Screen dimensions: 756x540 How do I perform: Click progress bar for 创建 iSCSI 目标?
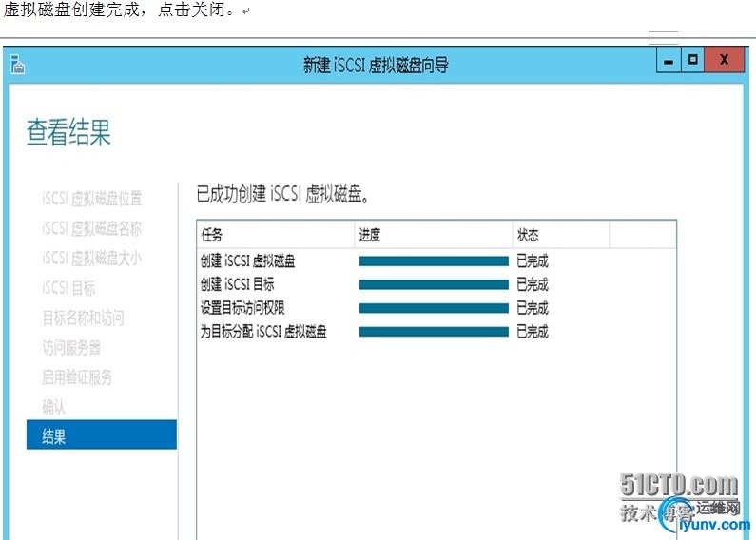[434, 285]
